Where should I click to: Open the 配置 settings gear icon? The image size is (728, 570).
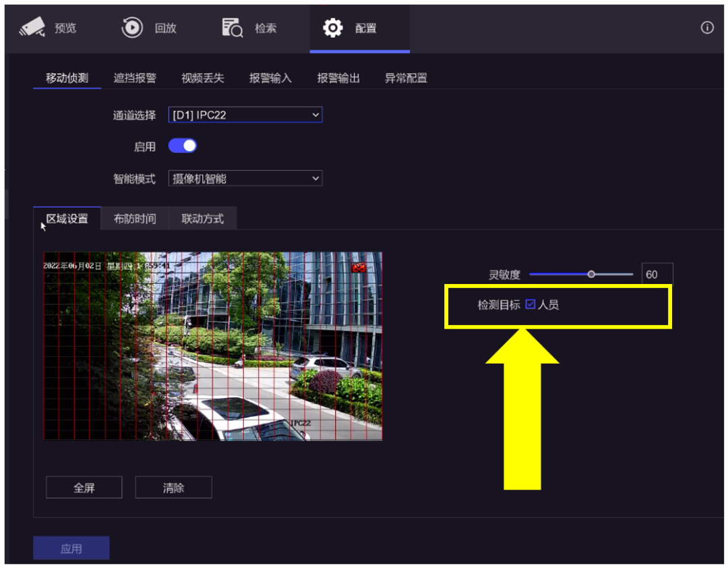coord(332,27)
